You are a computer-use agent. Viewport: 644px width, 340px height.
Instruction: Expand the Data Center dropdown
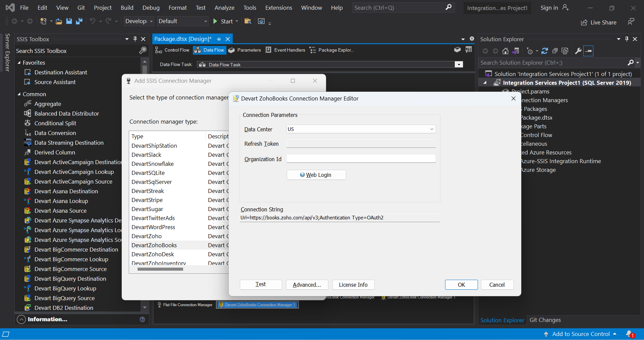(x=432, y=129)
